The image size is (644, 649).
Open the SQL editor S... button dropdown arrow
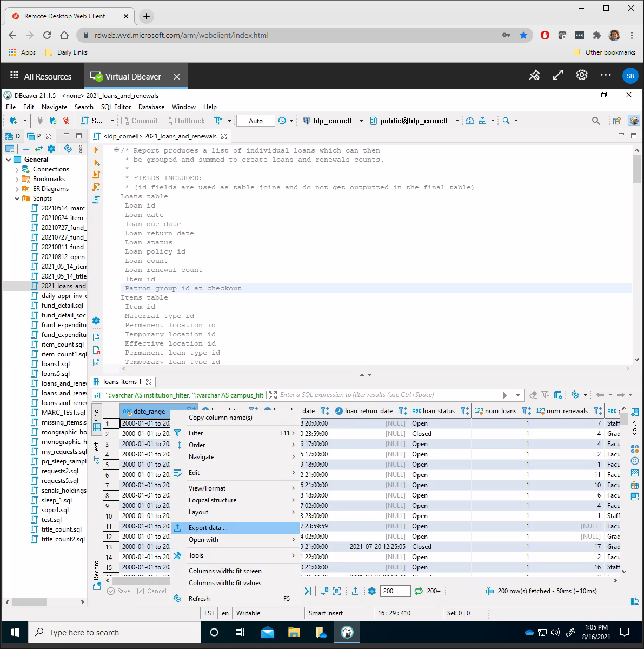coord(112,121)
